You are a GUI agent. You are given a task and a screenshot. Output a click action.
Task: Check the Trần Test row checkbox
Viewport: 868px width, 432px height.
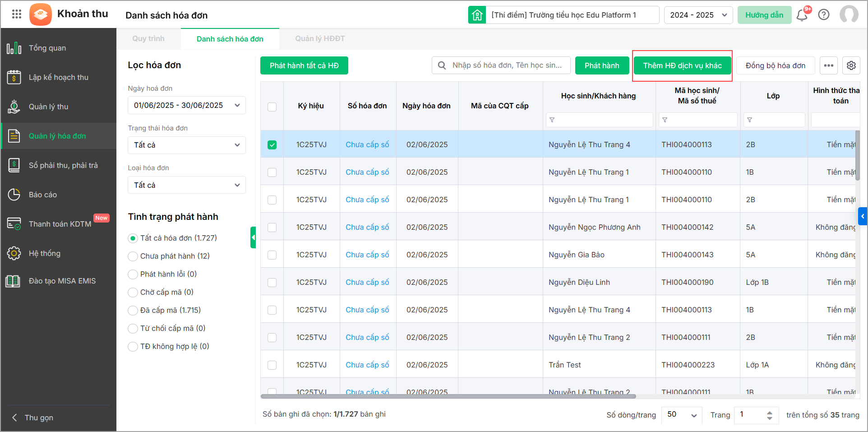click(272, 365)
